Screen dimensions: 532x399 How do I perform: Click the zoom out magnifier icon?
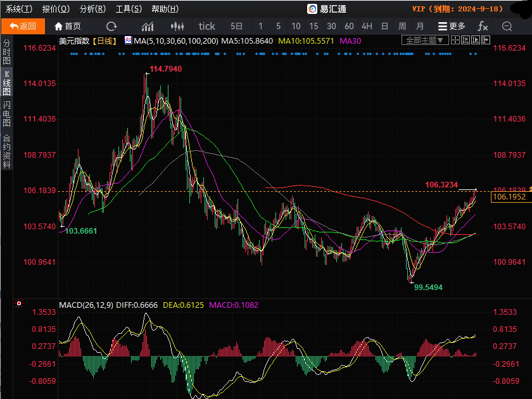(507, 26)
